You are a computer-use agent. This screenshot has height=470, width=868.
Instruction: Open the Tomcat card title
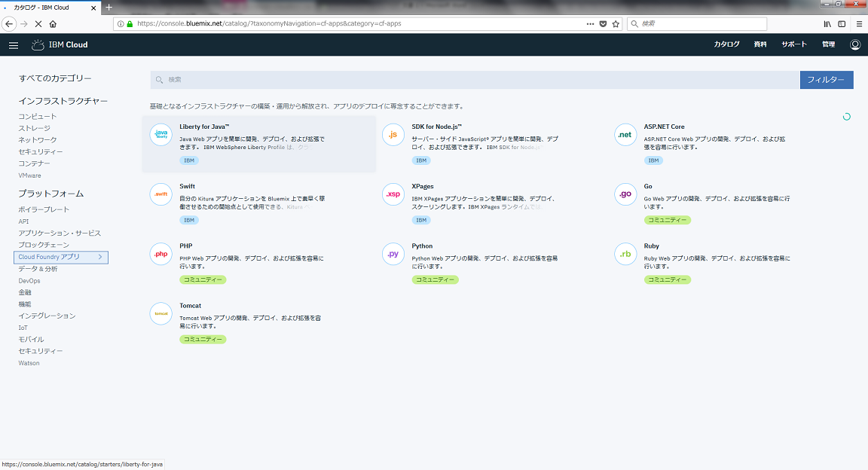tap(190, 306)
